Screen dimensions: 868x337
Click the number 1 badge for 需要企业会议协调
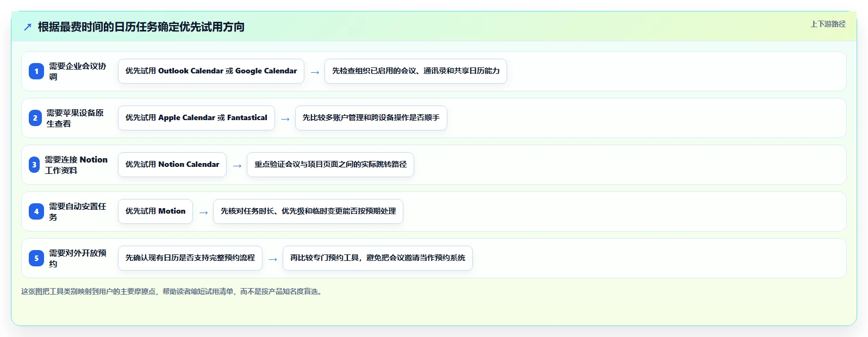pyautogui.click(x=36, y=71)
